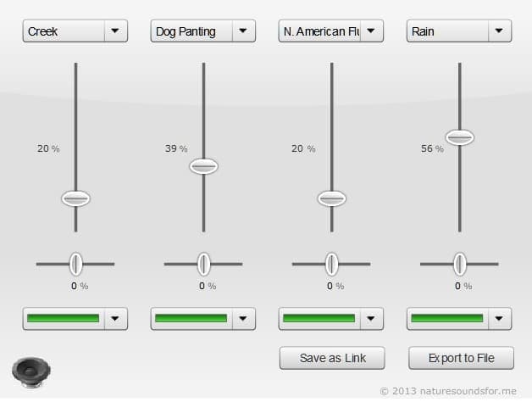The height and width of the screenshot is (402, 532).
Task: Click the Dog Panting volume slider knob
Action: 203,166
